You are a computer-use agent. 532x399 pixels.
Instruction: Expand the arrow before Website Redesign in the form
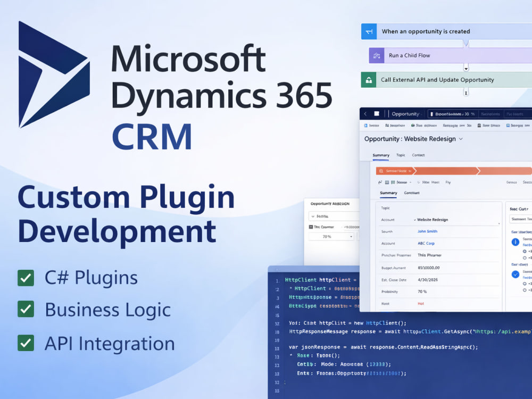coord(414,220)
